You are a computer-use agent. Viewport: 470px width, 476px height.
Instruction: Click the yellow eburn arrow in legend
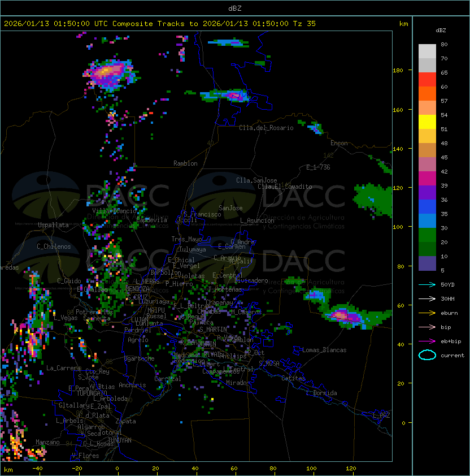[427, 313]
